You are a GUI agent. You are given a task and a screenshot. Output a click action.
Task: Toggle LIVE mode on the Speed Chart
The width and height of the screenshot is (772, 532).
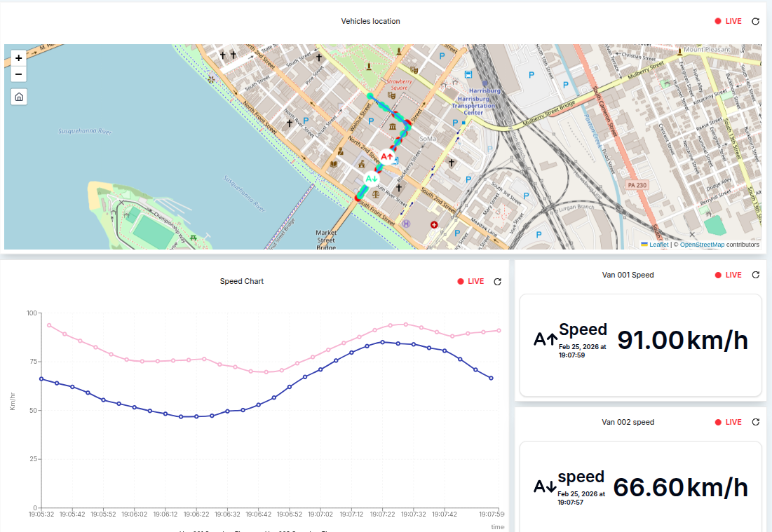470,281
